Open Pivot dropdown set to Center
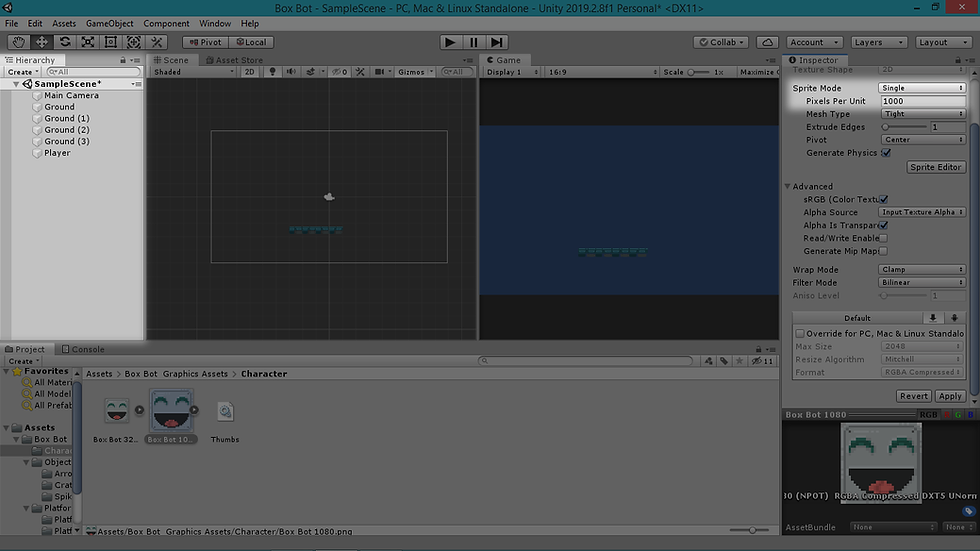The image size is (980, 551). (x=923, y=140)
